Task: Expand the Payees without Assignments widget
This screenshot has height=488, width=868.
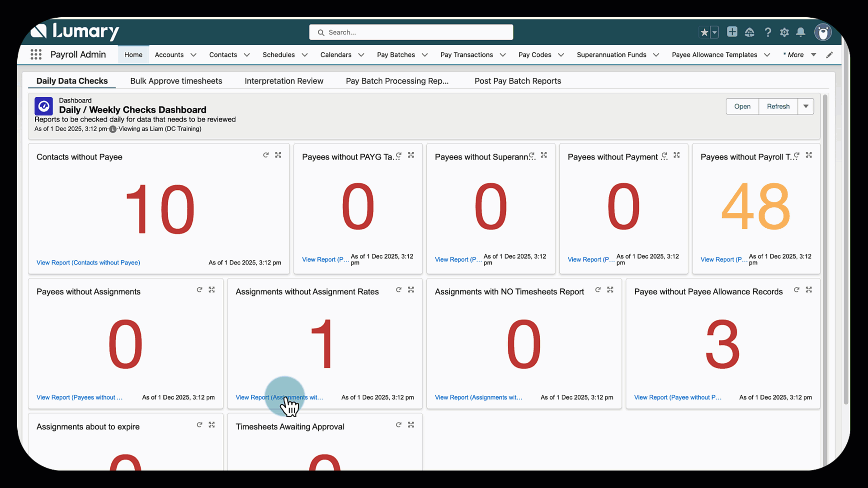Action: point(212,290)
